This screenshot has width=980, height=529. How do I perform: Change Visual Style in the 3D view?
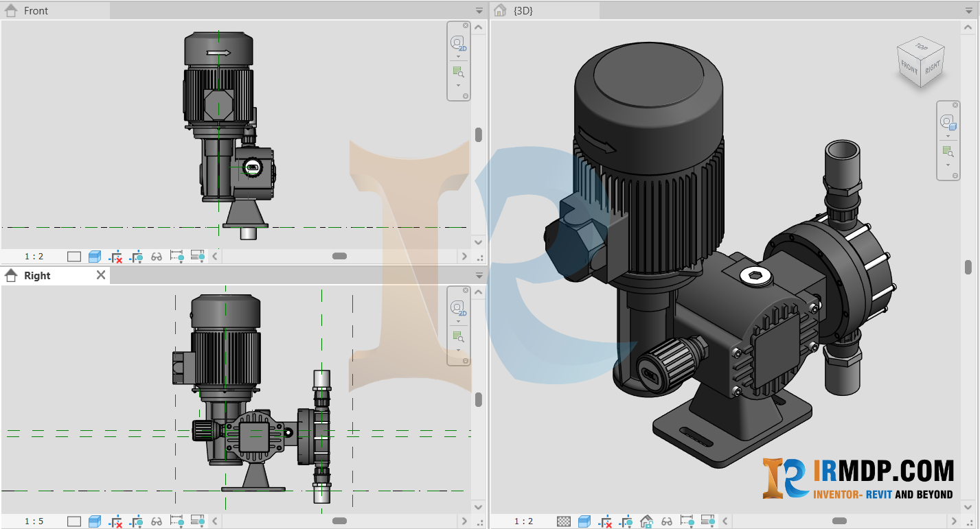tap(584, 521)
